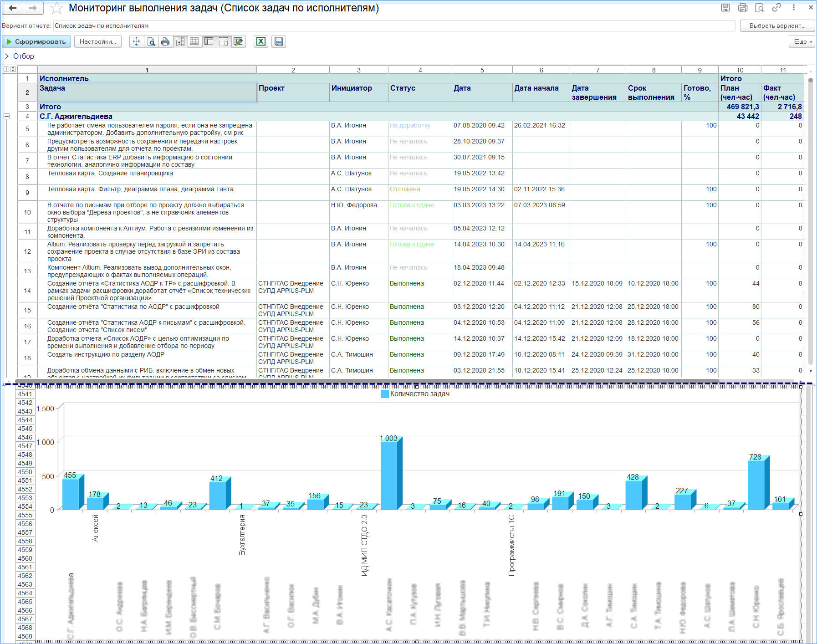
Task: Click the Excel export icon
Action: pyautogui.click(x=260, y=41)
